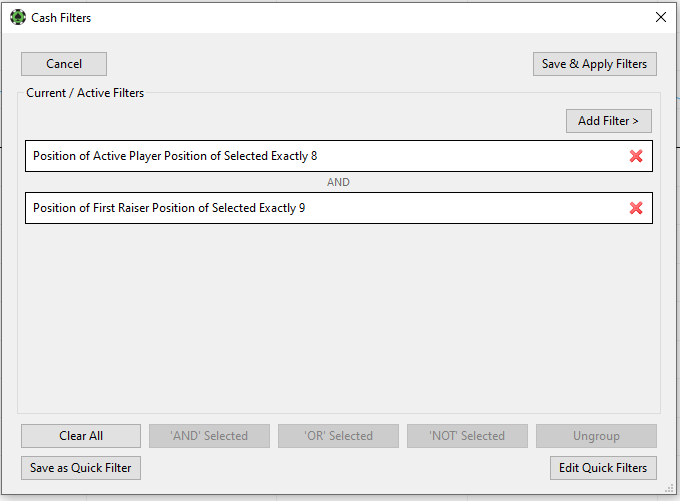This screenshot has width=680, height=501.
Task: Click the Cancel button
Action: 64,64
